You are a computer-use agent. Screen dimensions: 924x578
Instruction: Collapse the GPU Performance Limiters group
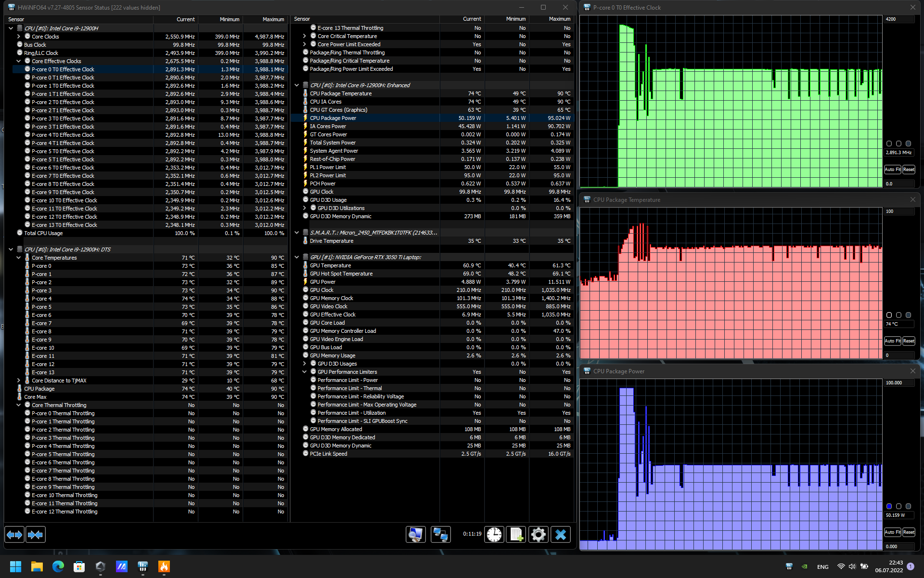click(x=304, y=372)
